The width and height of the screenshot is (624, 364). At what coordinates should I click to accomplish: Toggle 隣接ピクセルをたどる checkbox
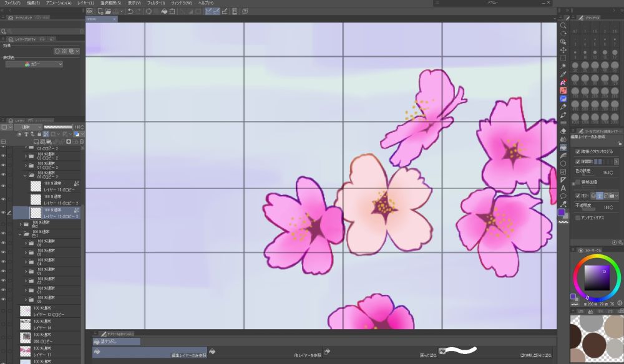(577, 151)
